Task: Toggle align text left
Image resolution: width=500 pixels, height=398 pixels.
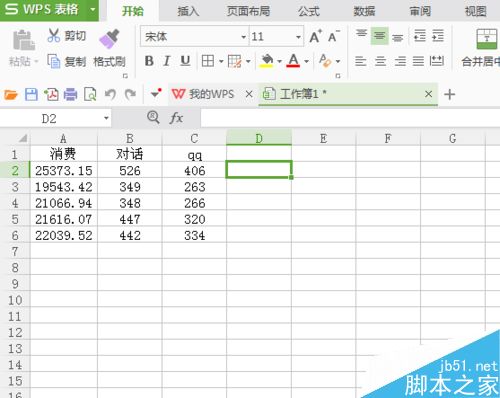Action: tap(361, 61)
